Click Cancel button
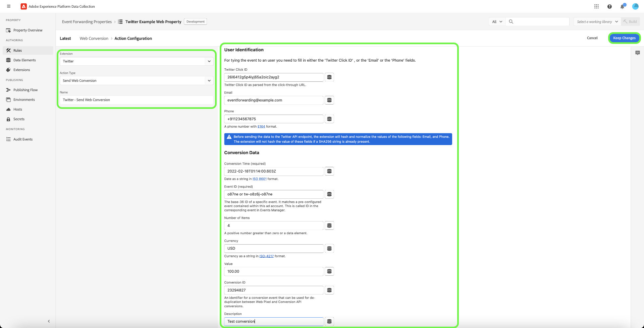644x328 pixels. [x=592, y=38]
